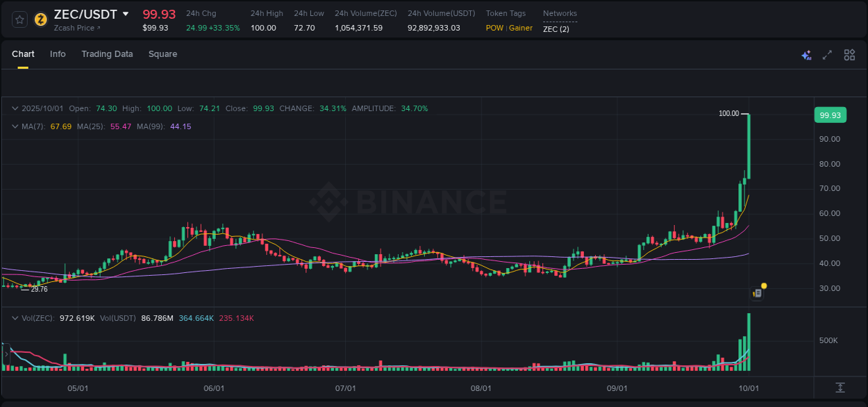The width and height of the screenshot is (868, 407).
Task: Open the Info tab
Action: click(x=58, y=53)
